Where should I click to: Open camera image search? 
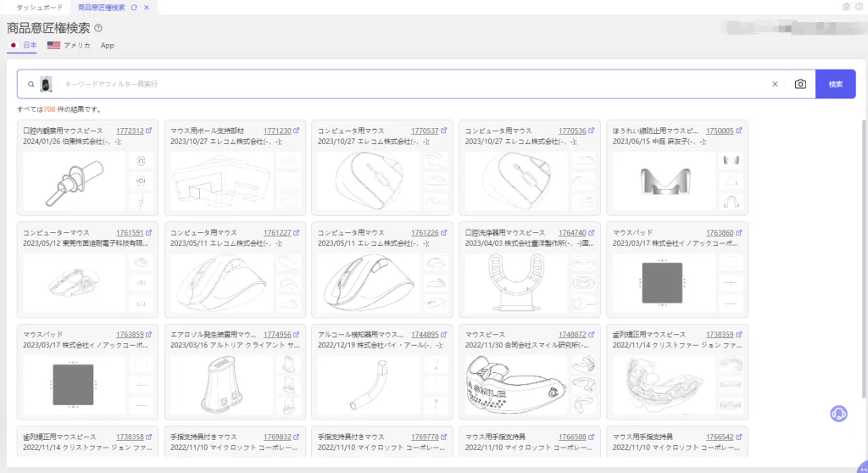click(x=800, y=84)
